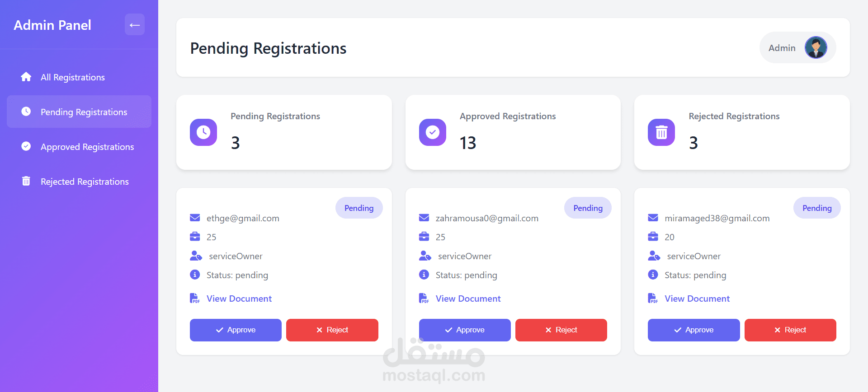Click the Pending badge on the ethge card

(359, 208)
